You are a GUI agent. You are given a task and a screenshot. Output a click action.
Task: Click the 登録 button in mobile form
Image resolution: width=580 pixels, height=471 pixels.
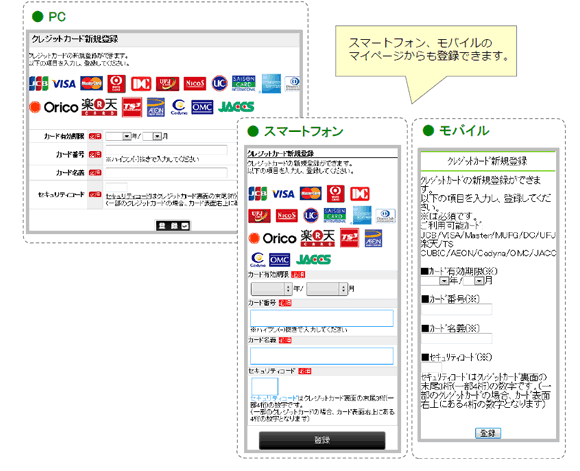tap(488, 433)
